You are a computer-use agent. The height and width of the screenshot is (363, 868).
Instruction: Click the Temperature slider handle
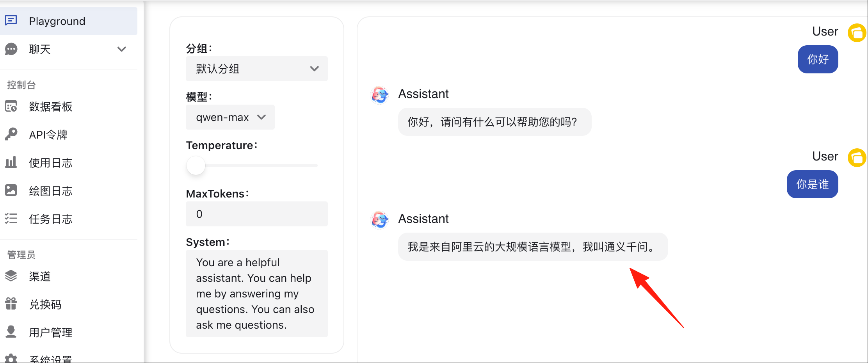point(196,165)
